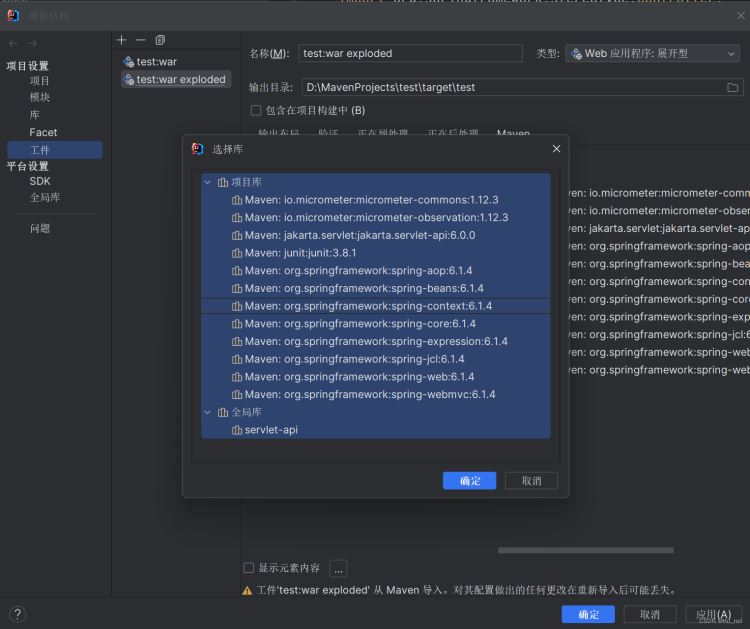Click the library icon beside spring-context:6.1.4

[x=237, y=306]
